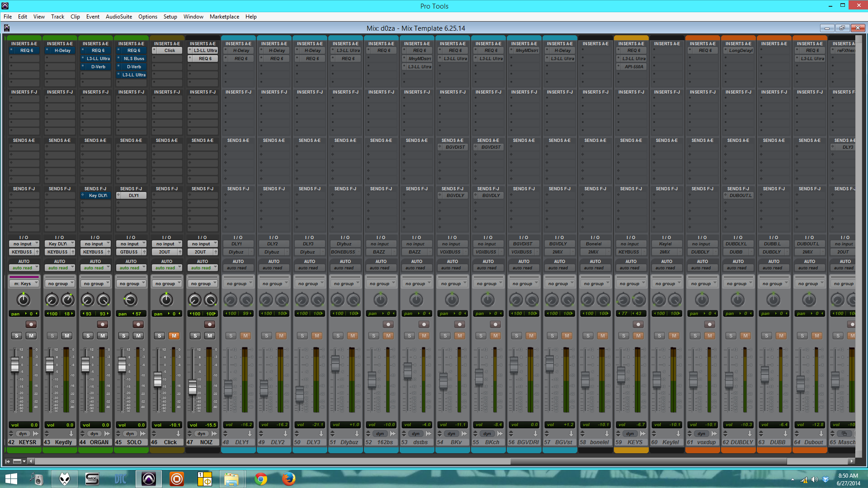868x488 pixels.
Task: Click the NOIZ track volume fader
Action: coord(193,387)
